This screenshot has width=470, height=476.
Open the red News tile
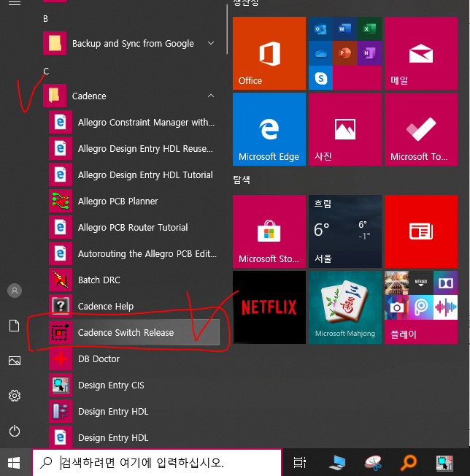[x=421, y=231]
